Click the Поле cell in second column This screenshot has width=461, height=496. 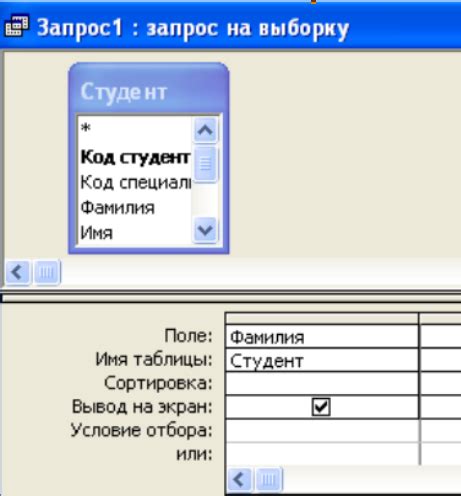441,337
